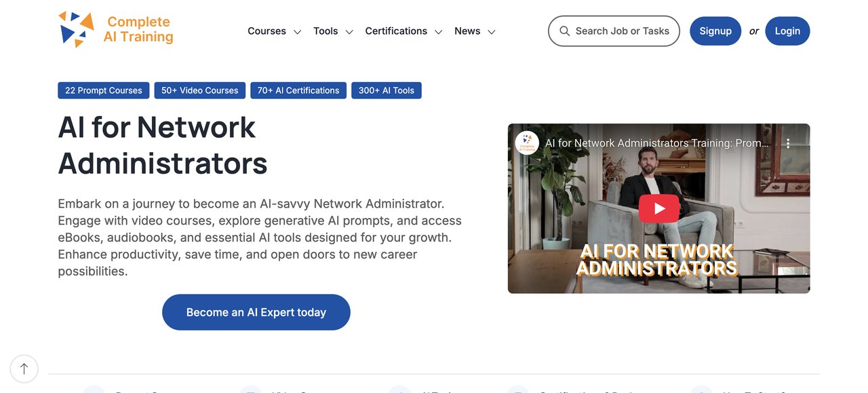This screenshot has height=393, width=868.
Task: Select the 70+ AI Certifications tag
Action: coord(298,90)
